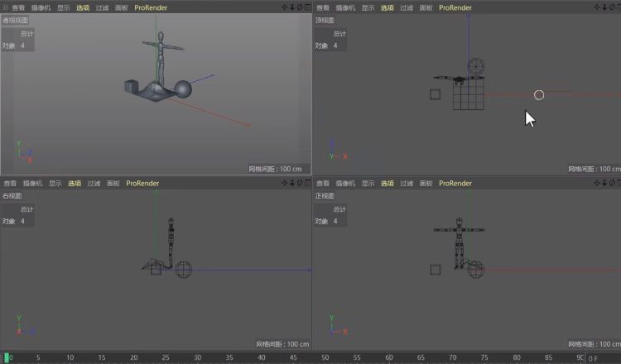Click ProRender in the top view menu bar
621x364 pixels.
pos(455,7)
